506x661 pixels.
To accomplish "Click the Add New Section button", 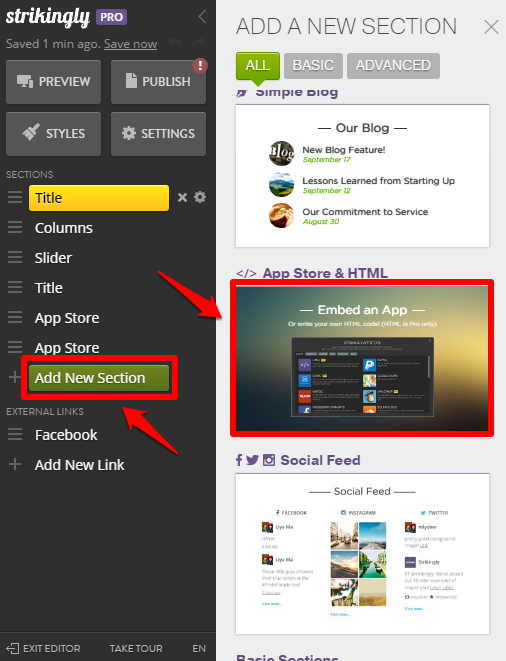I will 99,378.
